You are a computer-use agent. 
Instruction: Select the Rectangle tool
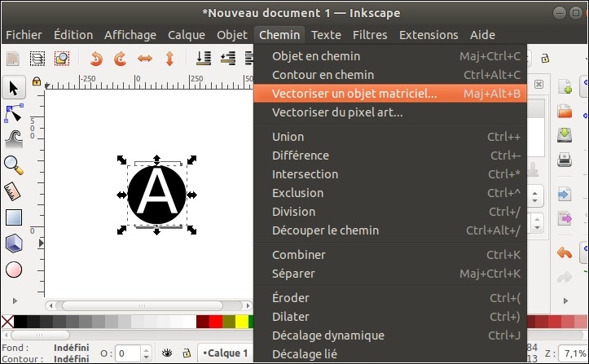14,217
